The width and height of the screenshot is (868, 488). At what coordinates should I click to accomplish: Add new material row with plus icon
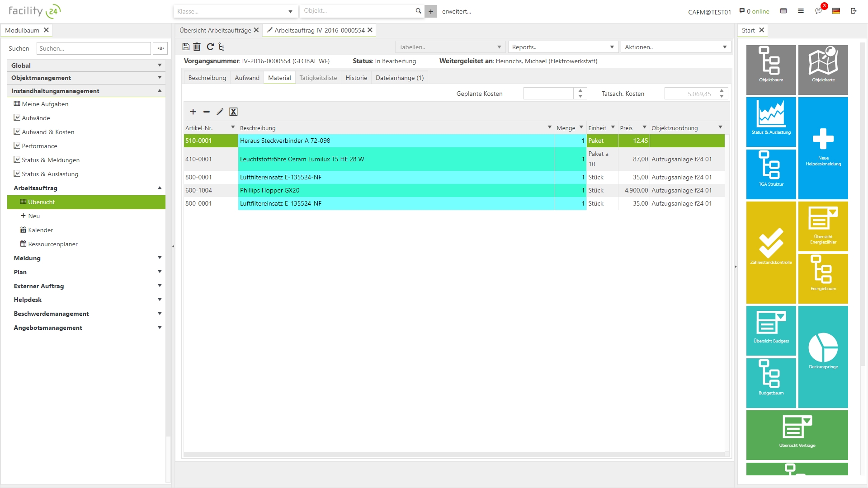click(193, 112)
